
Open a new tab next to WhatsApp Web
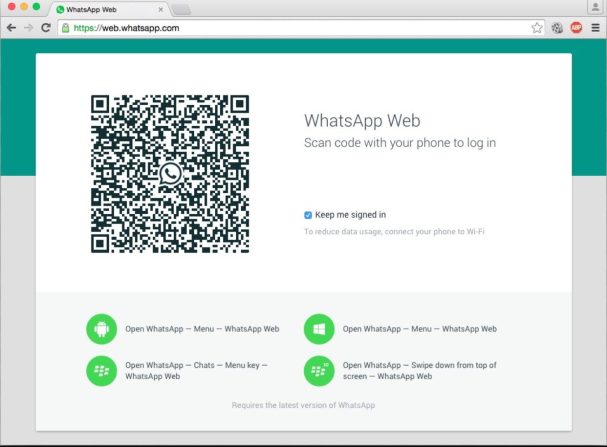pos(181,10)
